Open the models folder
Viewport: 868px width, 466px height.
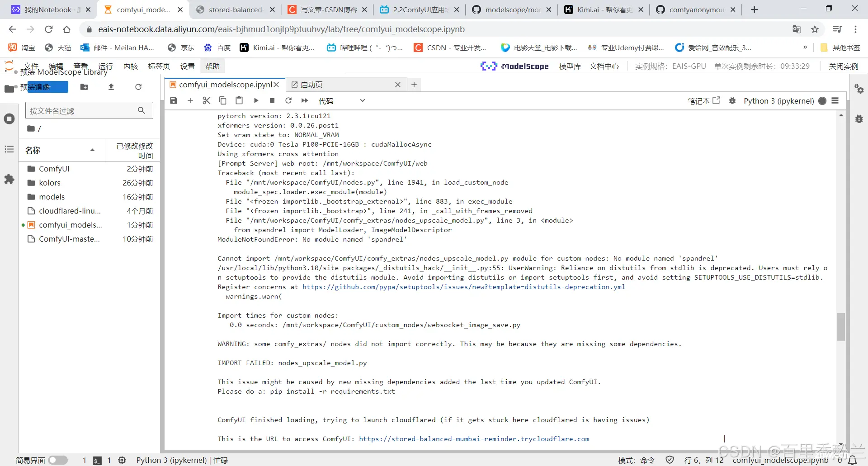[x=90, y=197]
